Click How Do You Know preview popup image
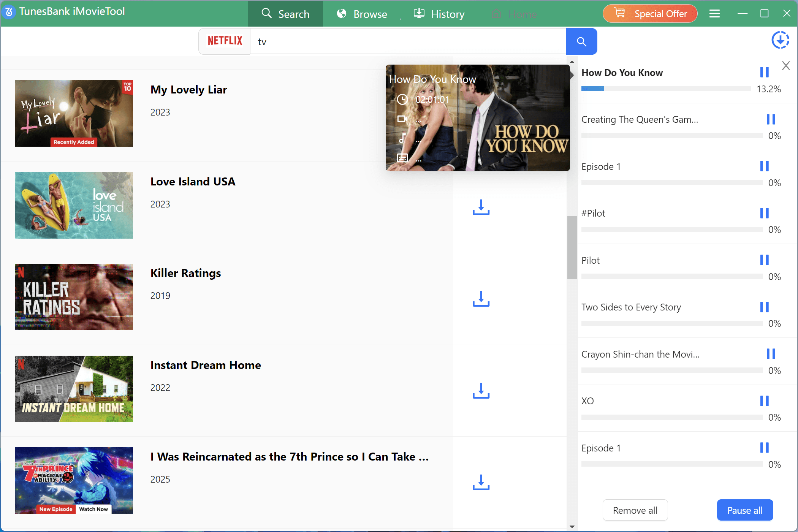 [x=478, y=118]
